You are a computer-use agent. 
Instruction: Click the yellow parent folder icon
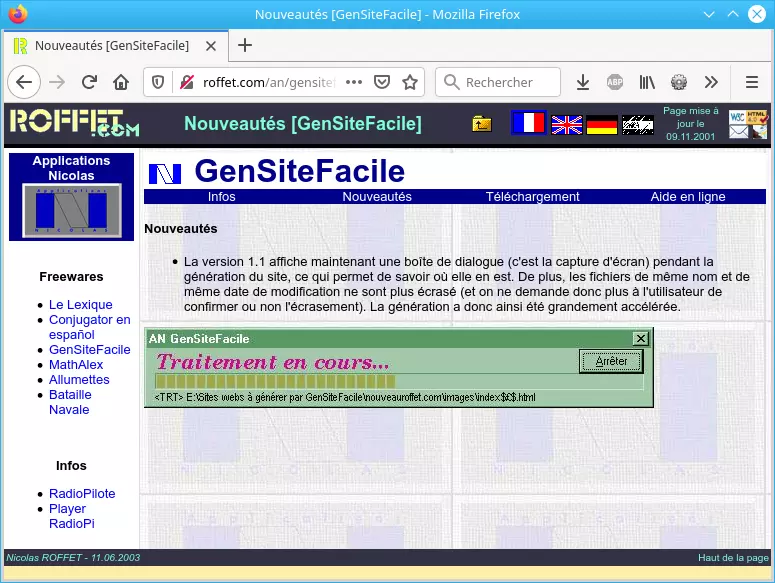481,124
